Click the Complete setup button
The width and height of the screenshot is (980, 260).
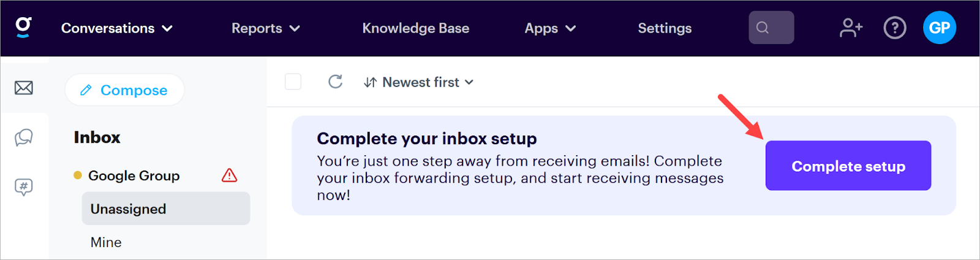[848, 166]
